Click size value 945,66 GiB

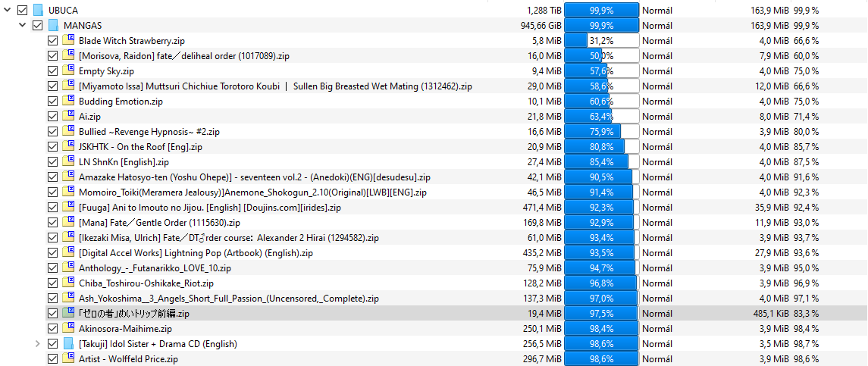click(541, 26)
